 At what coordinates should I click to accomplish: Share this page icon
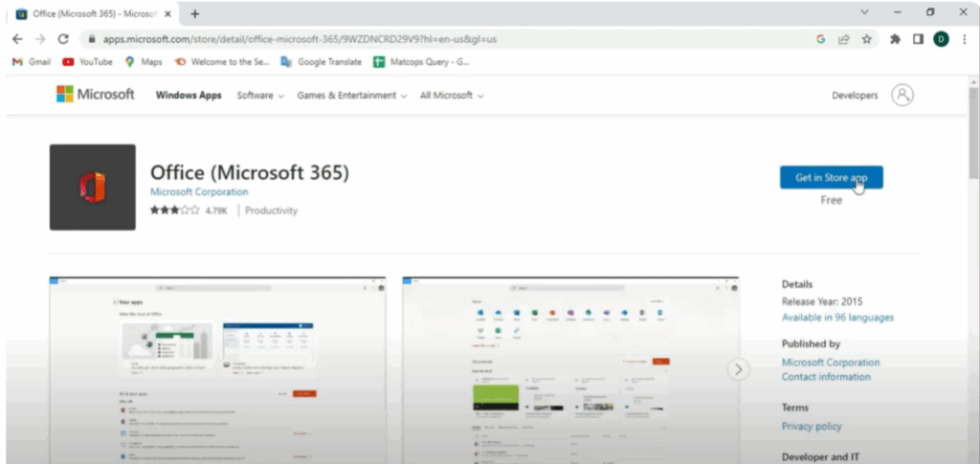844,38
